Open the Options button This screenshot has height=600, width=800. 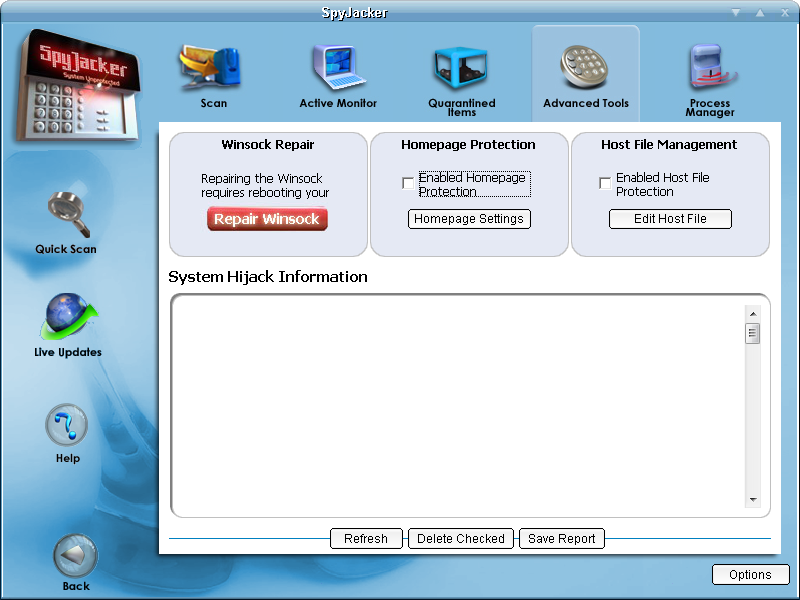click(751, 574)
